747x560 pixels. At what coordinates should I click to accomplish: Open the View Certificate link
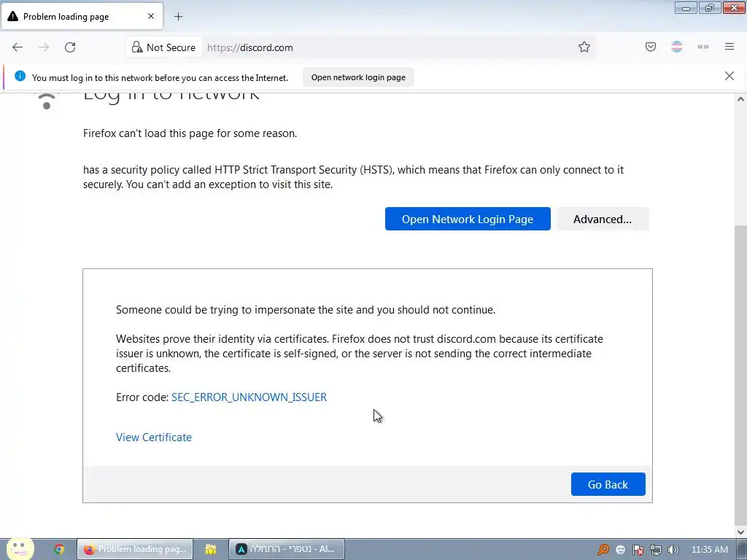(x=153, y=437)
